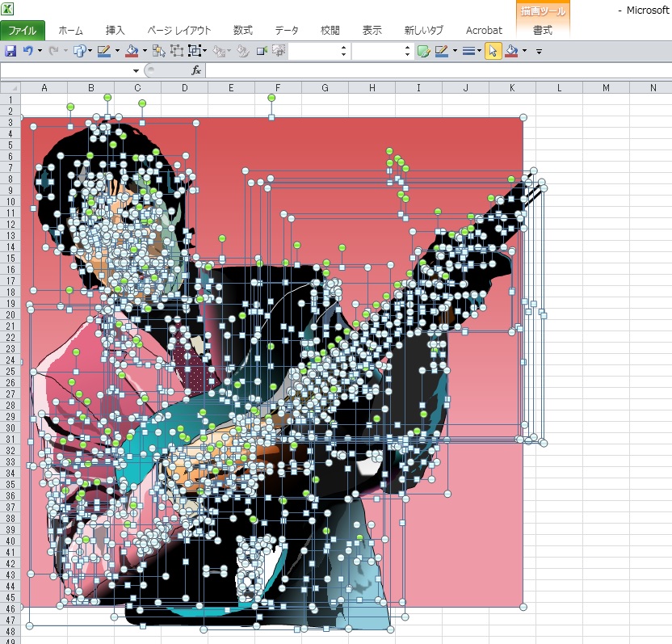Open the 新しいタブ custom tab
This screenshot has height=644, width=672.
pos(424,31)
